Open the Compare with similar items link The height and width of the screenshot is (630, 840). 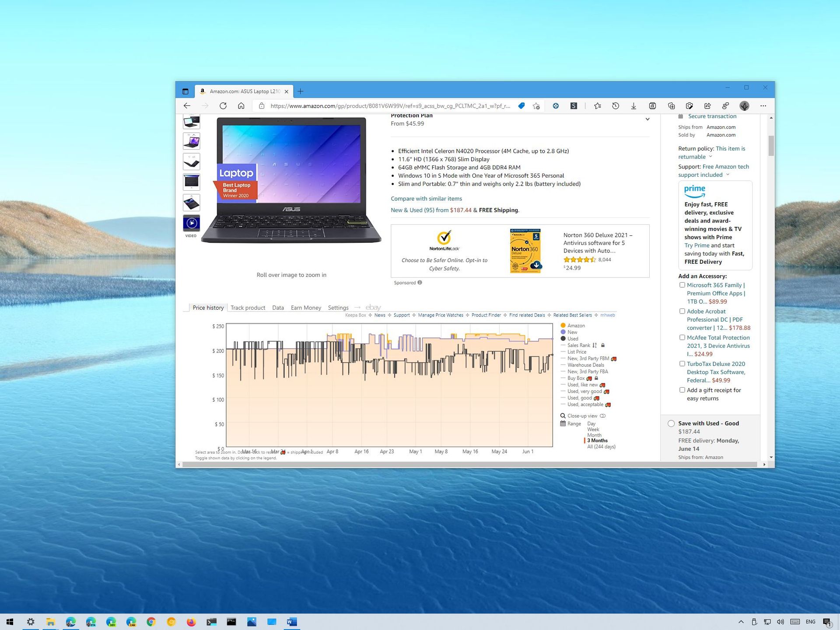pyautogui.click(x=426, y=199)
